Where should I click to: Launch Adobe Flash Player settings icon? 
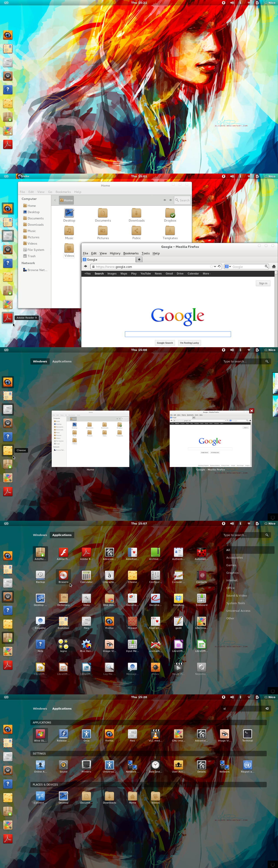tap(63, 554)
